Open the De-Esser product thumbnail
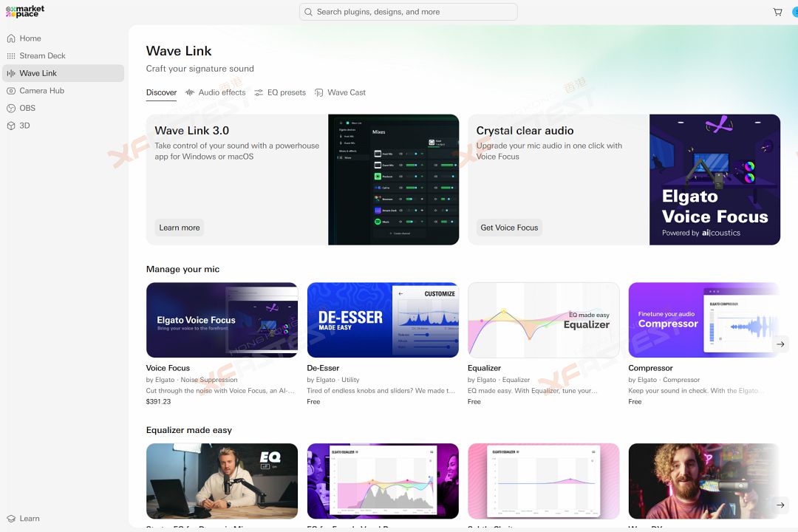Viewport: 798px width, 532px height. [x=383, y=320]
